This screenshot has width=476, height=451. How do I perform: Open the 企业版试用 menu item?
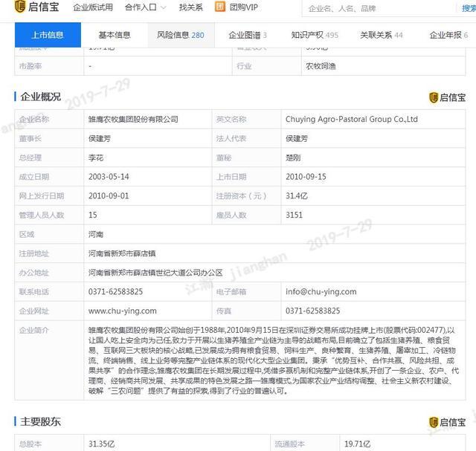tap(93, 7)
